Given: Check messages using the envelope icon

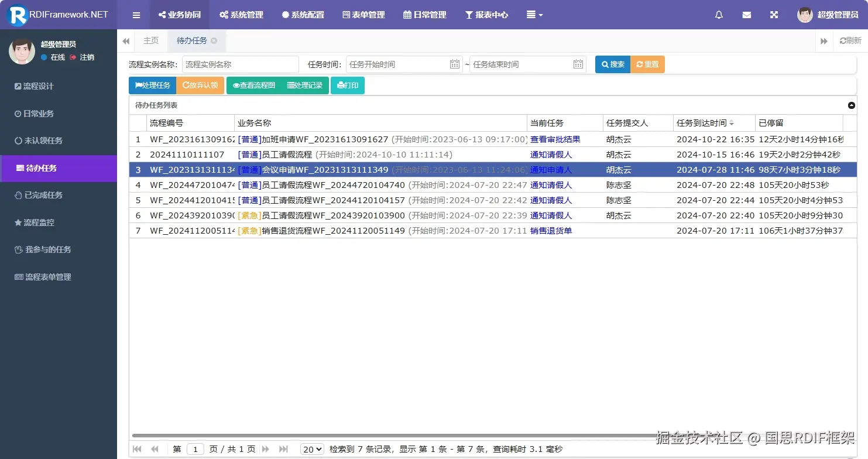Looking at the screenshot, I should 746,15.
